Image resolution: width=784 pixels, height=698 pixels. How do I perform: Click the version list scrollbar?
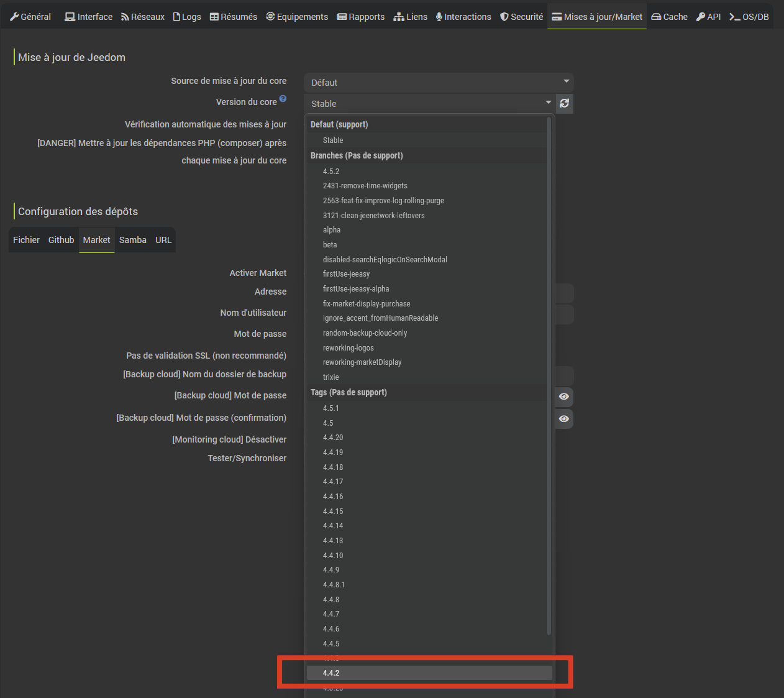pos(549,373)
